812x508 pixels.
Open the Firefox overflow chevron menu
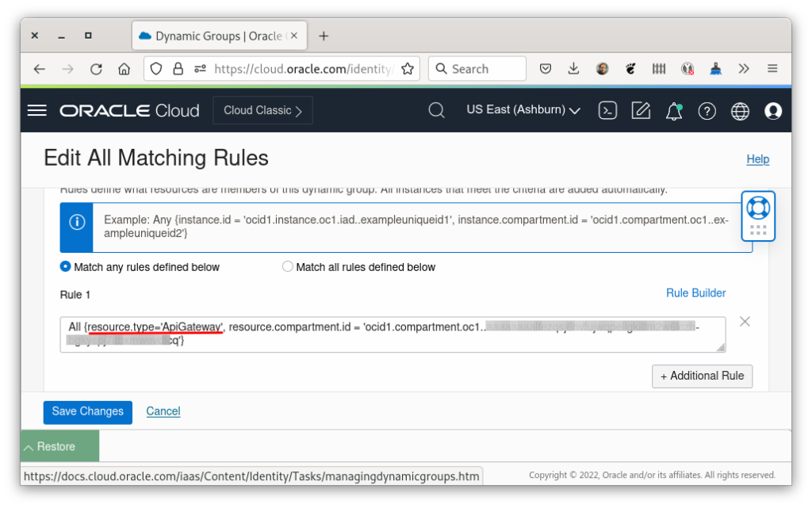[744, 68]
